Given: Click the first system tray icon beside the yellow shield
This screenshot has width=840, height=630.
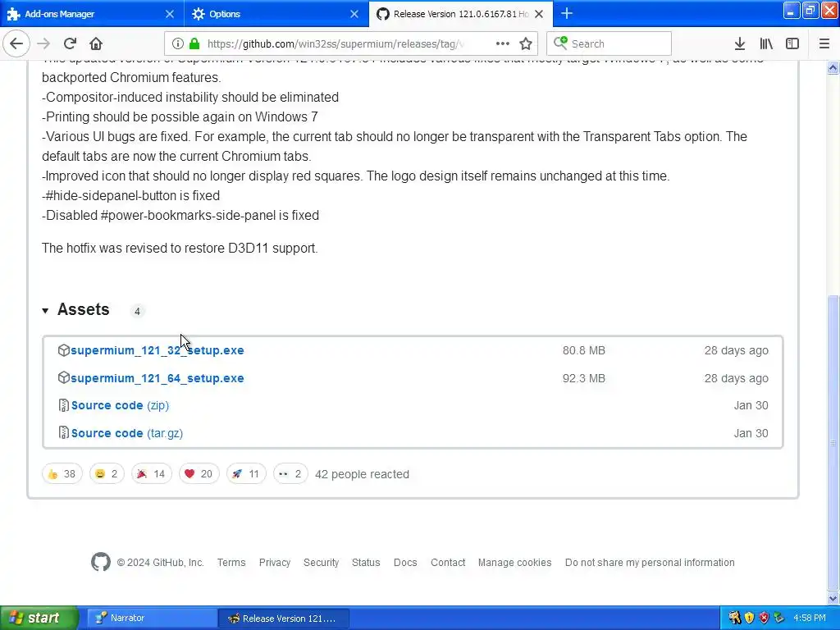Looking at the screenshot, I should click(734, 619).
